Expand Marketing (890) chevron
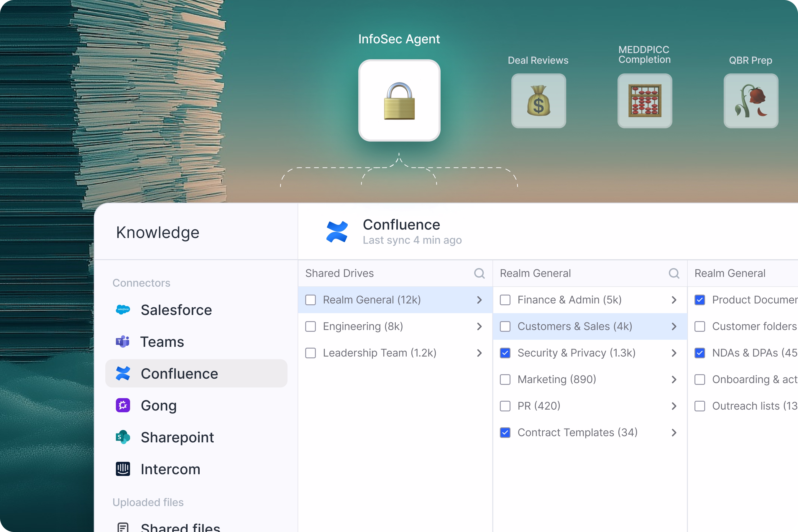 tap(674, 379)
